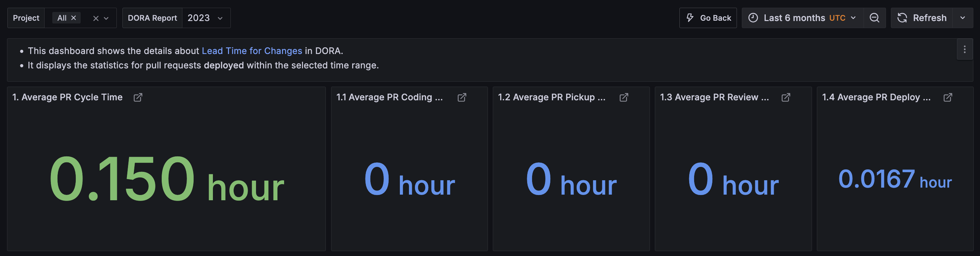Open external link for Average PR Cycle Time
This screenshot has height=256, width=980.
[138, 97]
